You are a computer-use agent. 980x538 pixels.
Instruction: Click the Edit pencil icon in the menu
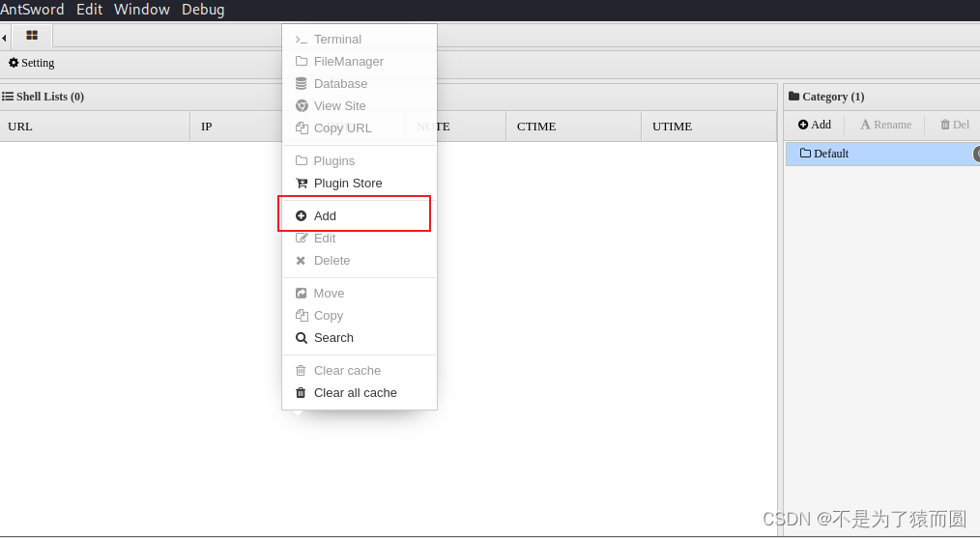coord(302,238)
